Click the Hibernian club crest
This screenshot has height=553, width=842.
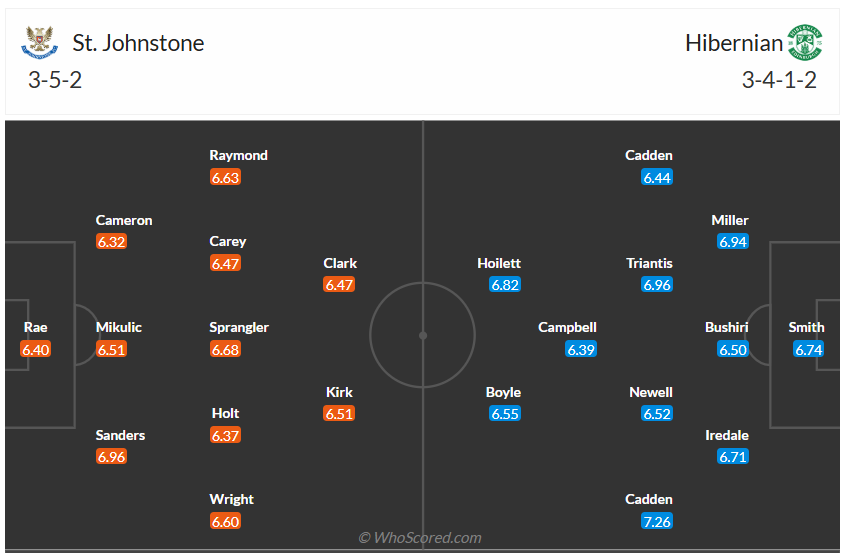(x=804, y=43)
